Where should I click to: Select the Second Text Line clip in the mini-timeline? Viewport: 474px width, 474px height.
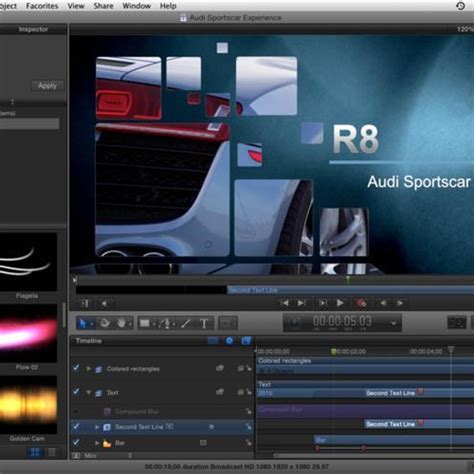350,290
